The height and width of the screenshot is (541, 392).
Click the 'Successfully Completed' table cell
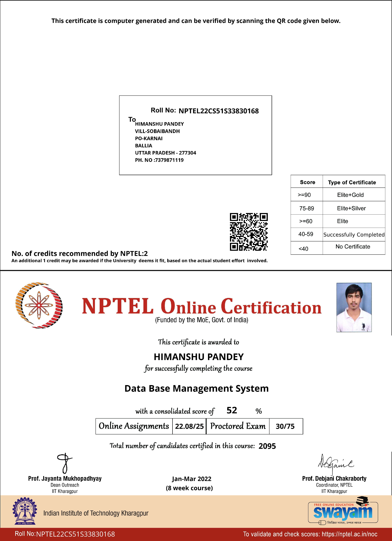354,235
